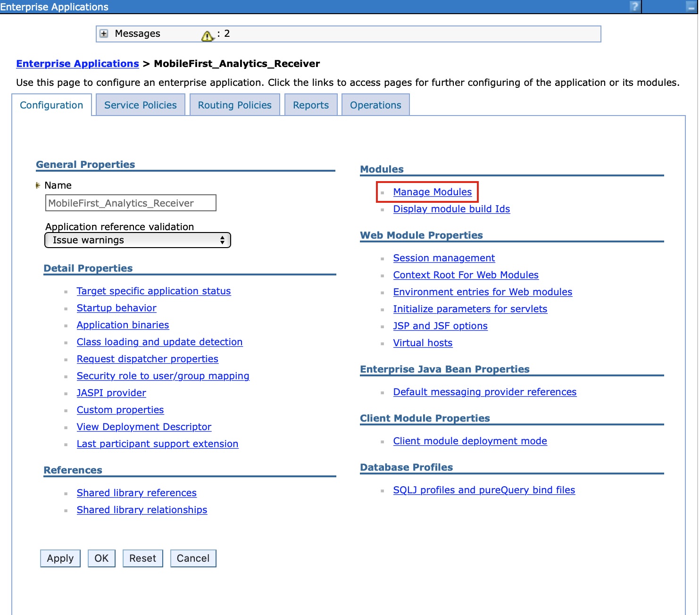Image resolution: width=700 pixels, height=615 pixels.
Task: Open Environment entries for Web modules
Action: point(483,292)
